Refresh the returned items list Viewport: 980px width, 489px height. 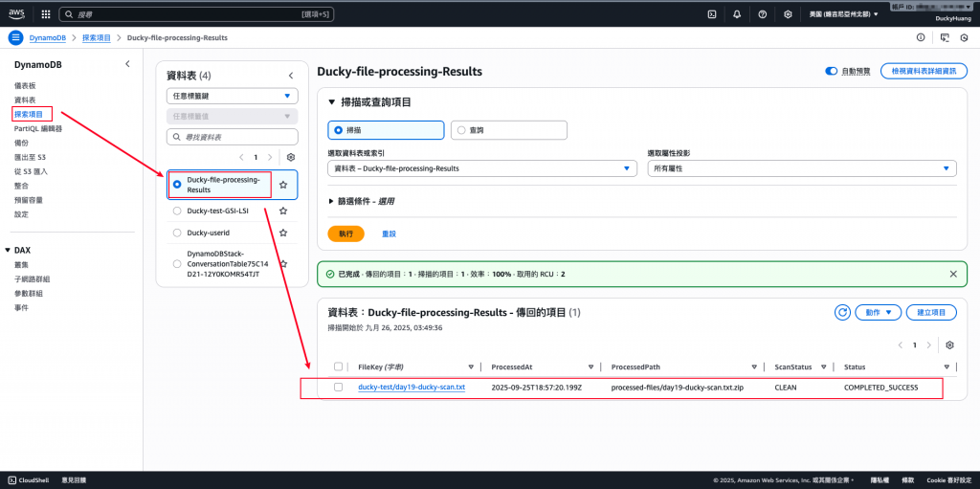click(842, 312)
